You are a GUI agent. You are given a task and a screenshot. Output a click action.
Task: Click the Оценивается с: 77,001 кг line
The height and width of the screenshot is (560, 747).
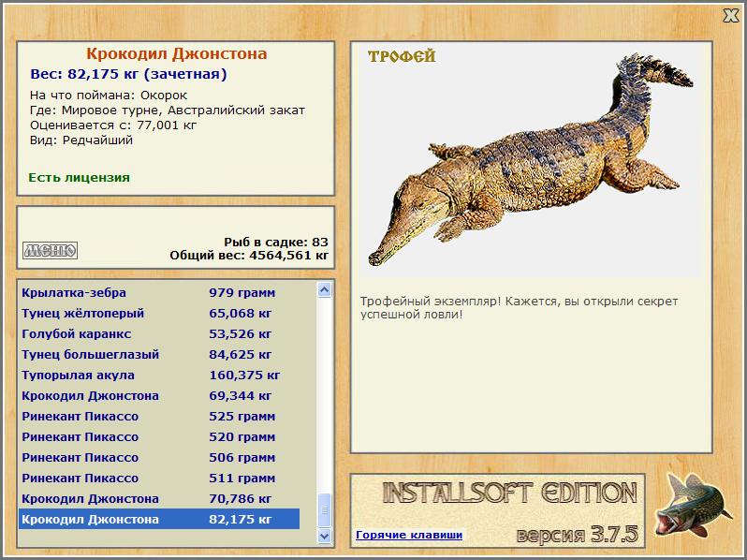pyautogui.click(x=113, y=125)
